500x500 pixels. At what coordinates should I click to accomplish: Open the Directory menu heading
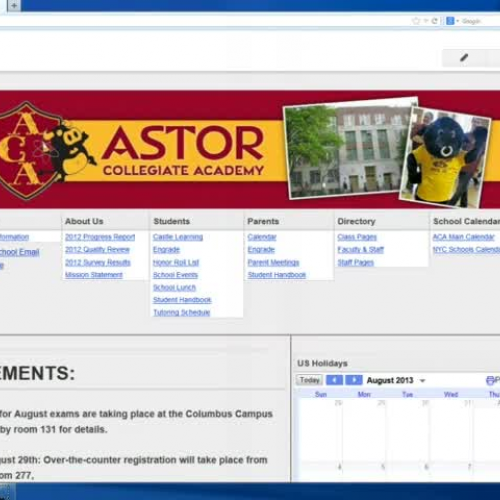point(356,221)
